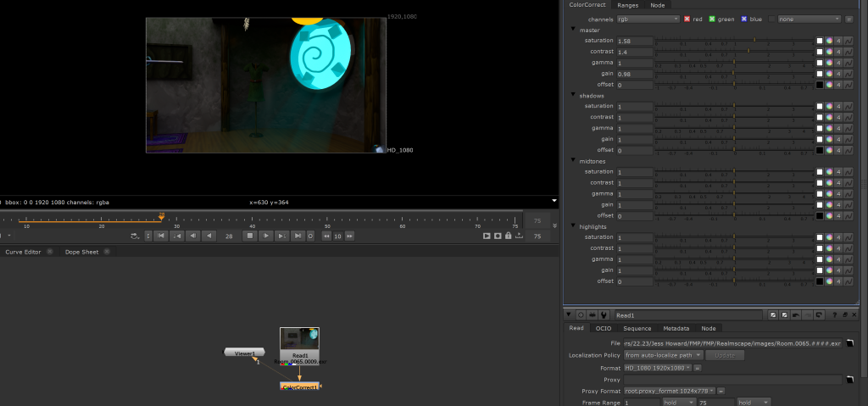Click the Read1 undo arrow icon
Viewport: 868px width, 406px height.
[x=795, y=315]
